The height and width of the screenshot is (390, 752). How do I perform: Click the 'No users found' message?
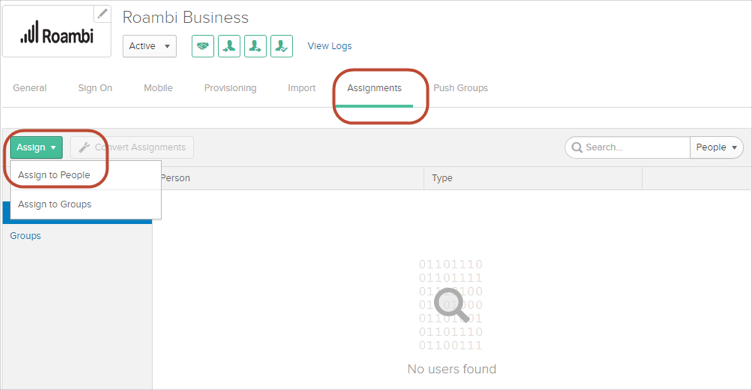tap(452, 369)
